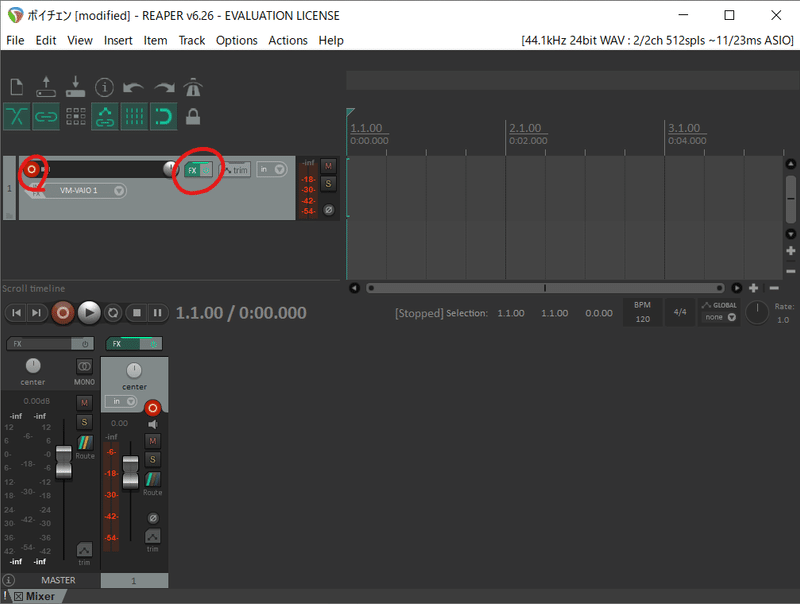Open the Edit menu
This screenshot has height=604, width=800.
coord(46,40)
